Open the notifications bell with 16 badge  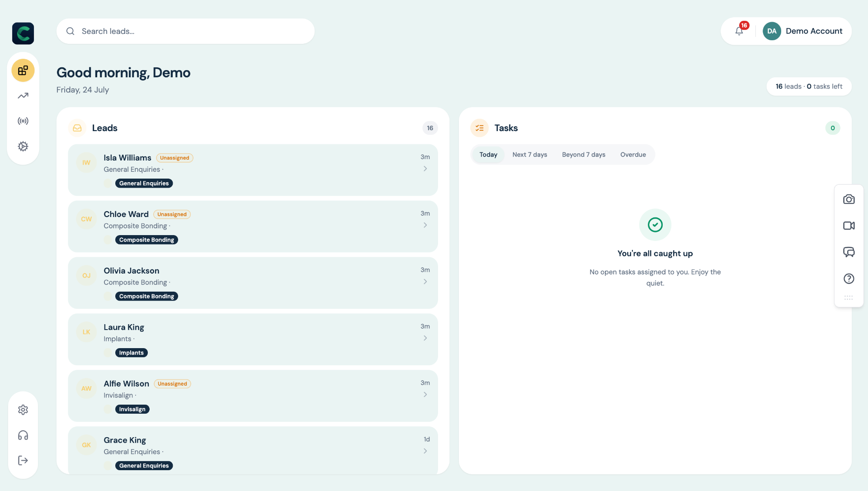[740, 31]
